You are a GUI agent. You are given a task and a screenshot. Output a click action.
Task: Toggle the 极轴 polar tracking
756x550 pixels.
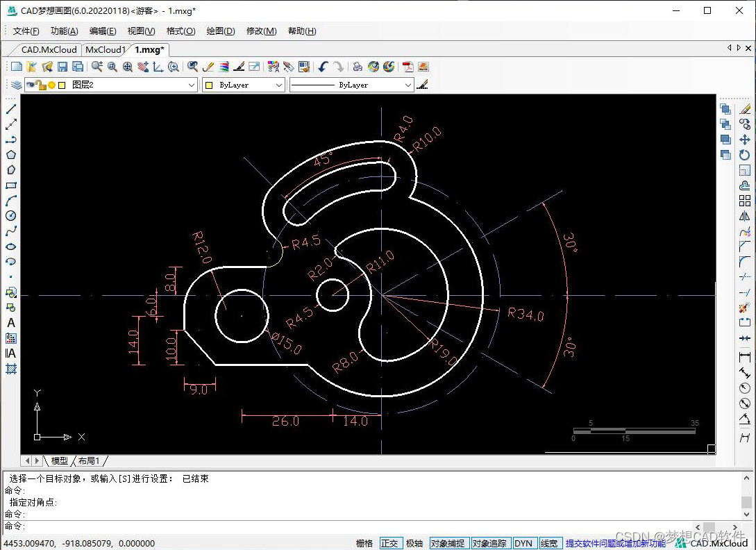414,543
